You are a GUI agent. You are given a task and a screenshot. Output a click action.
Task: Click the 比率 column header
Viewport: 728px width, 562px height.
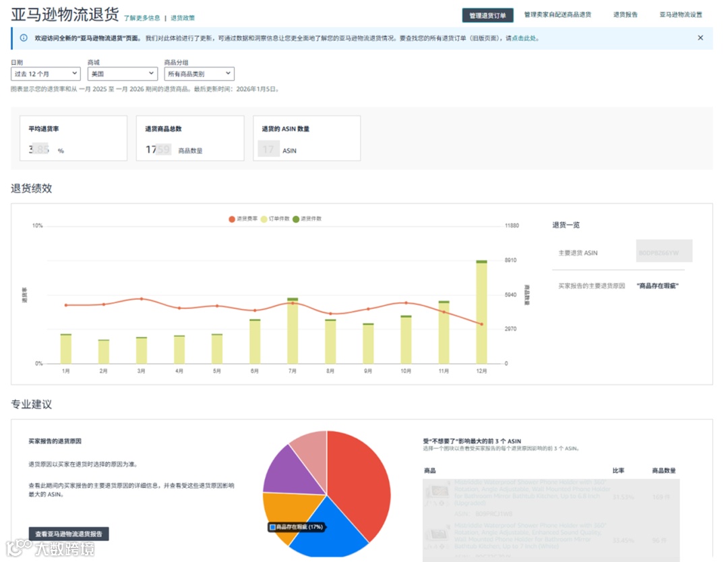click(x=618, y=470)
